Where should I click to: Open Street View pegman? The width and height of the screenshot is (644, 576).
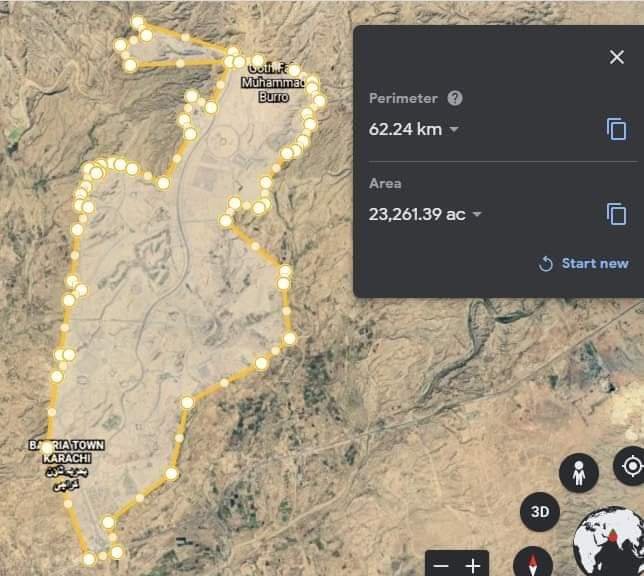tap(579, 473)
